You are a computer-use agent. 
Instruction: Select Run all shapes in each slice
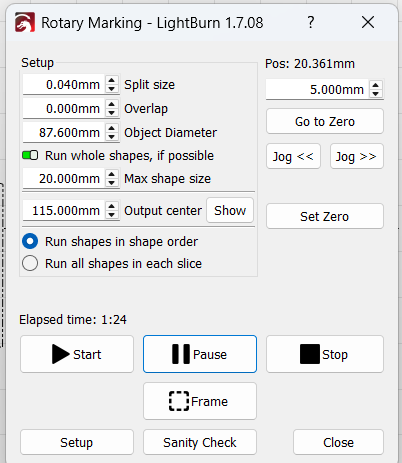[30, 263]
